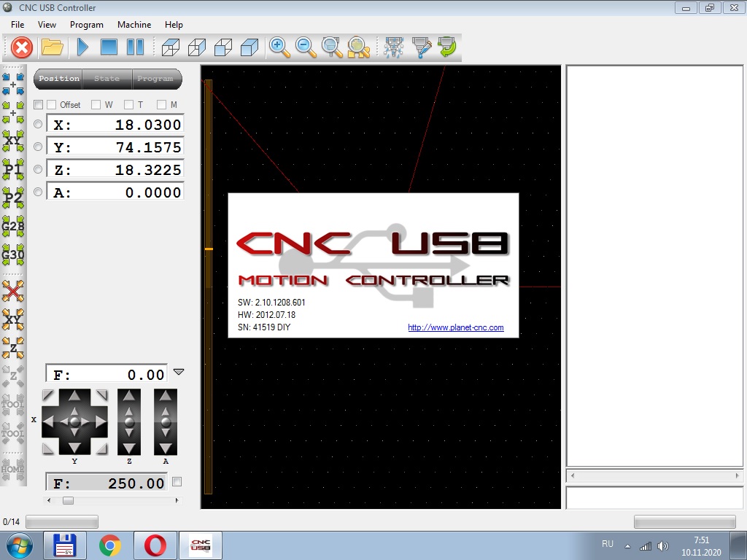
Task: Zoom in with the plus magnifier
Action: point(279,47)
